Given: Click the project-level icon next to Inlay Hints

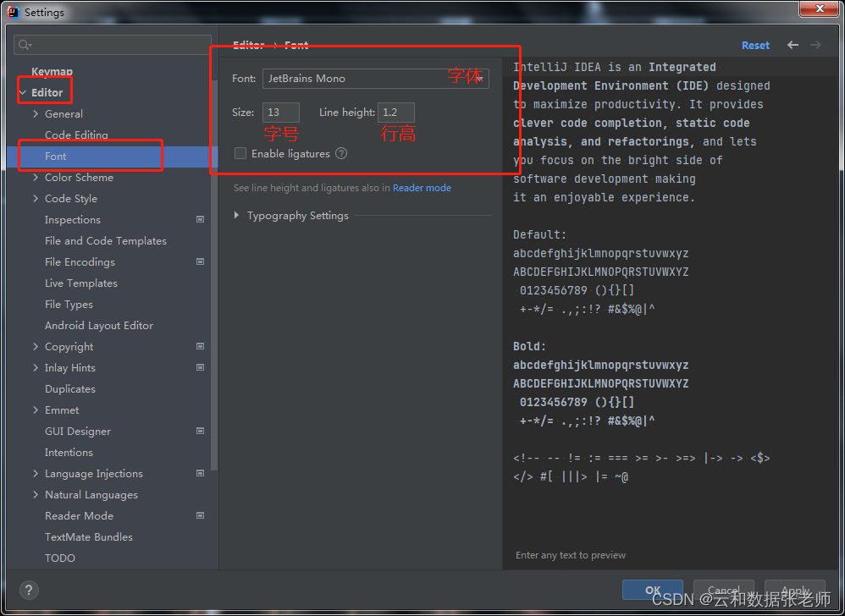Looking at the screenshot, I should pyautogui.click(x=201, y=368).
